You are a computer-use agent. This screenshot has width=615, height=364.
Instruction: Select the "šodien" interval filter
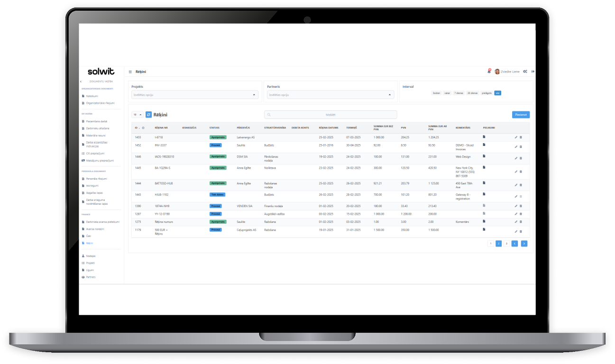click(x=436, y=93)
